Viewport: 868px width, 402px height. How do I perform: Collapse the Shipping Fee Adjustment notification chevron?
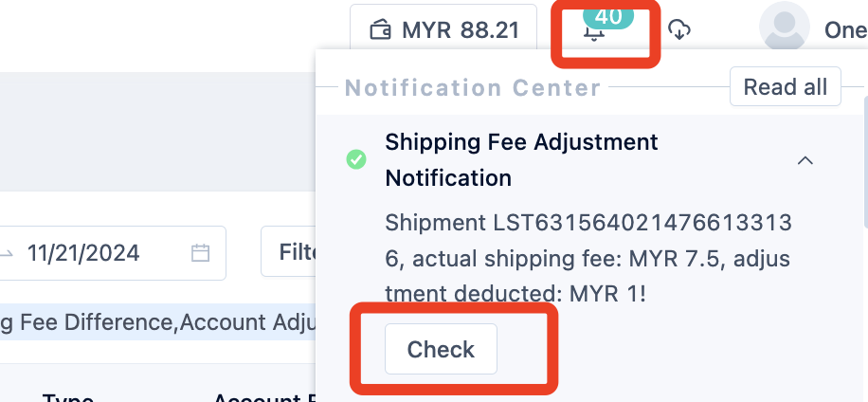[805, 160]
